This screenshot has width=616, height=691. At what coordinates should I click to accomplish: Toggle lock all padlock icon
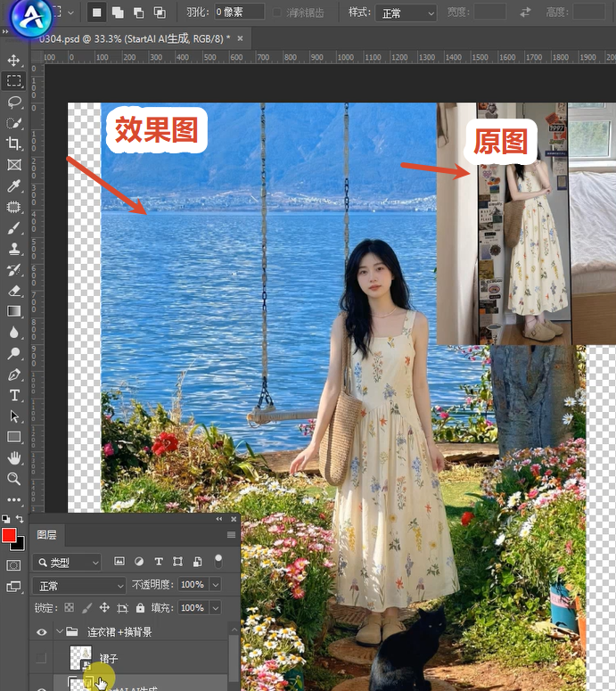140,608
